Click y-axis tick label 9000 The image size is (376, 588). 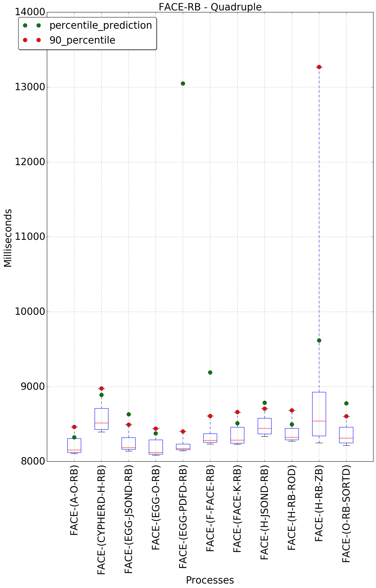(x=33, y=387)
